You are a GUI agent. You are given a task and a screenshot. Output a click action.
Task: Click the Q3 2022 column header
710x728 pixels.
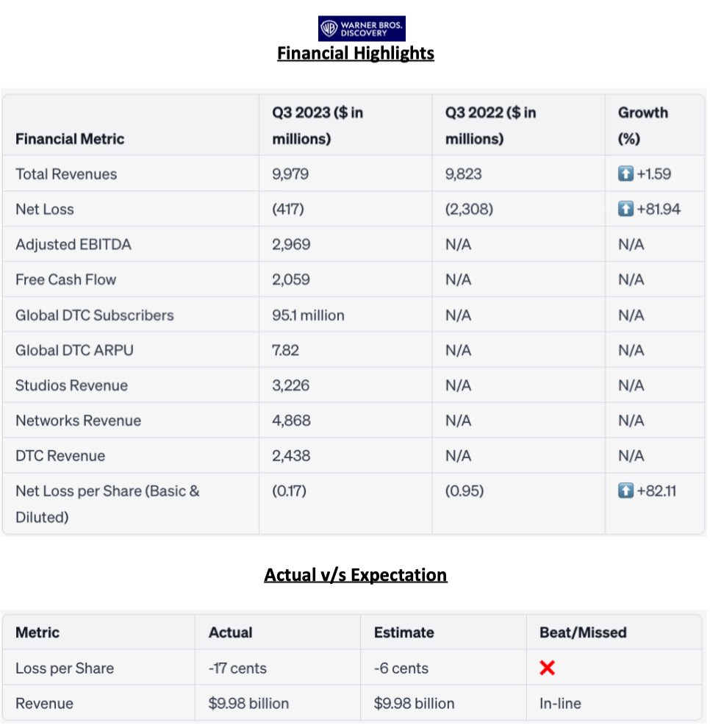pyautogui.click(x=490, y=126)
